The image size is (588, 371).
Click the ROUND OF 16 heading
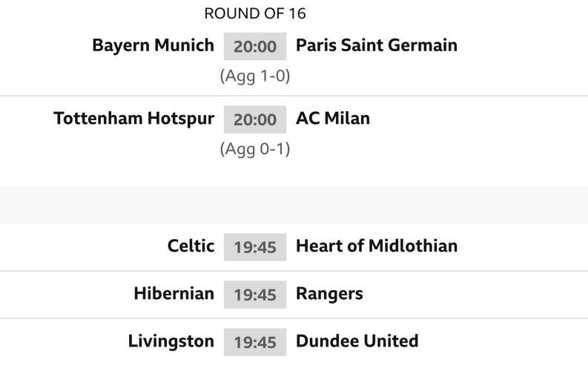coord(254,13)
